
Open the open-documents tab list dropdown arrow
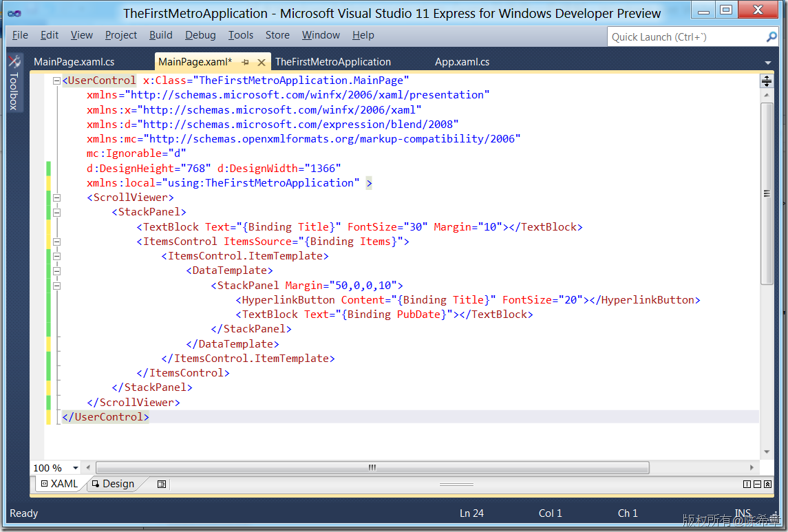pyautogui.click(x=768, y=63)
